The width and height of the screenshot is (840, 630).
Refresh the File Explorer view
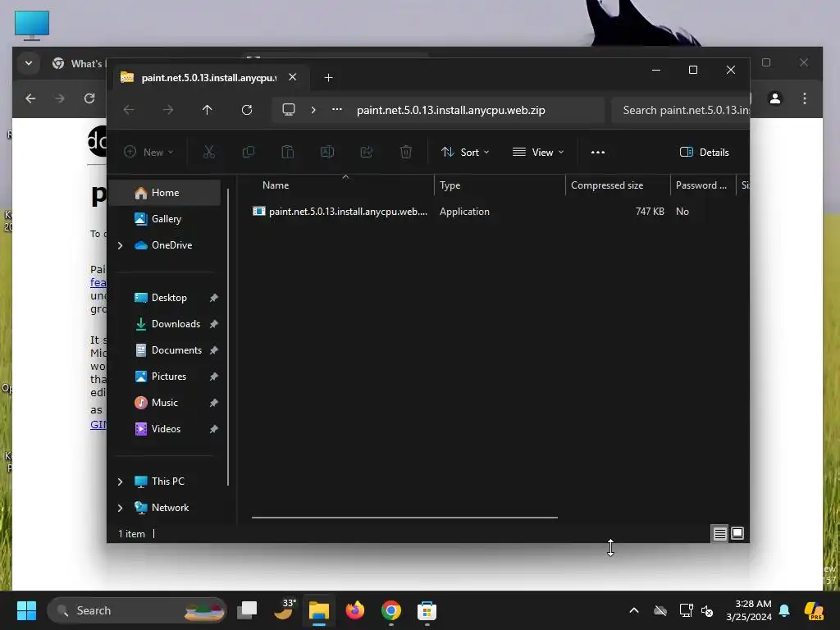246,110
